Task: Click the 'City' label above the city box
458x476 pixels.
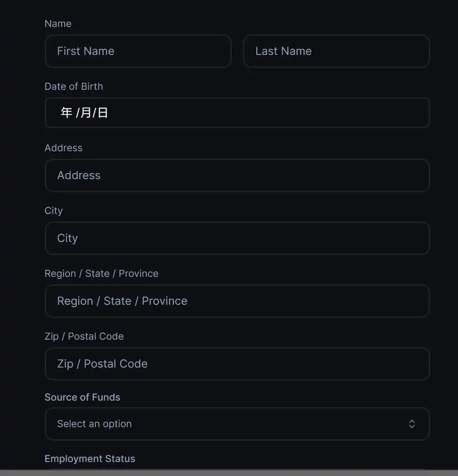Action: [54, 211]
